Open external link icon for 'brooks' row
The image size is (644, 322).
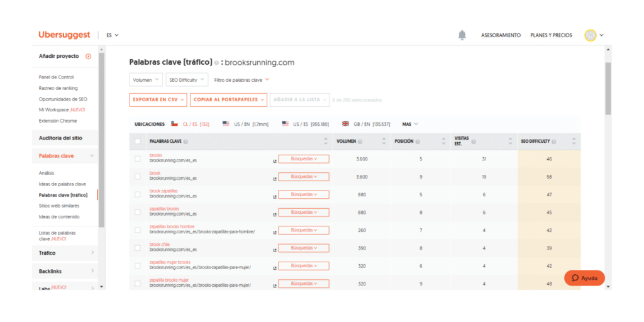pos(275,162)
